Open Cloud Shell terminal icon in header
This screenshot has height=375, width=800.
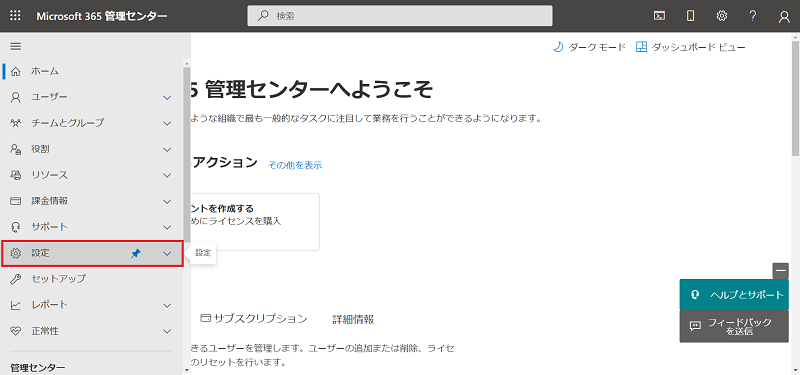pyautogui.click(x=659, y=16)
